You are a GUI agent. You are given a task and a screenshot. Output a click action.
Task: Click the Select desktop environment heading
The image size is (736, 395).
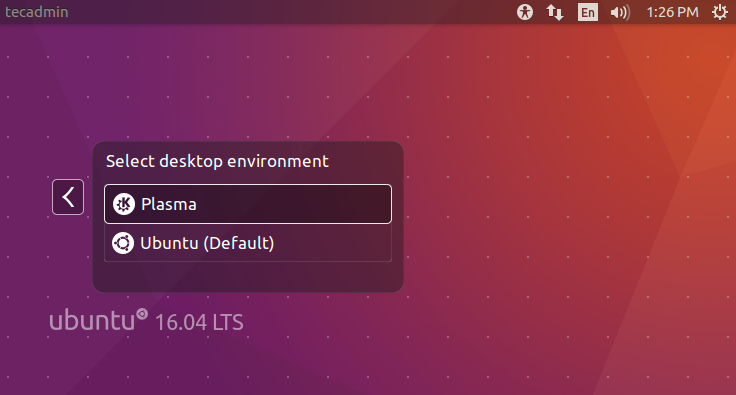point(217,161)
